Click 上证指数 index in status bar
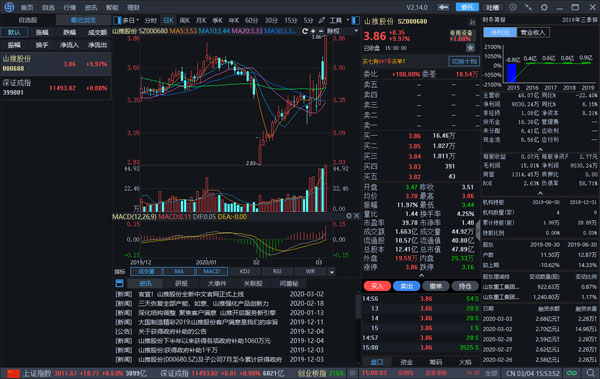The height and width of the screenshot is (379, 600). click(37, 373)
